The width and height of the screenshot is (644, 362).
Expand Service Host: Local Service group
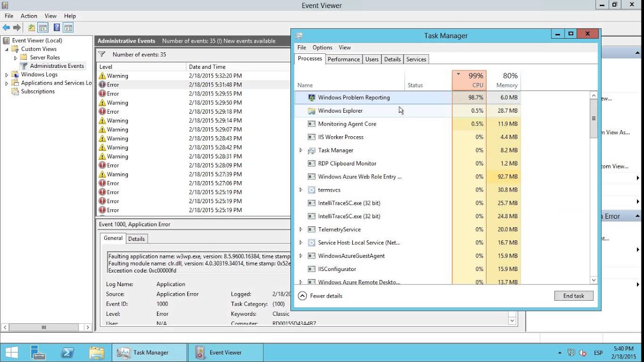coord(301,243)
